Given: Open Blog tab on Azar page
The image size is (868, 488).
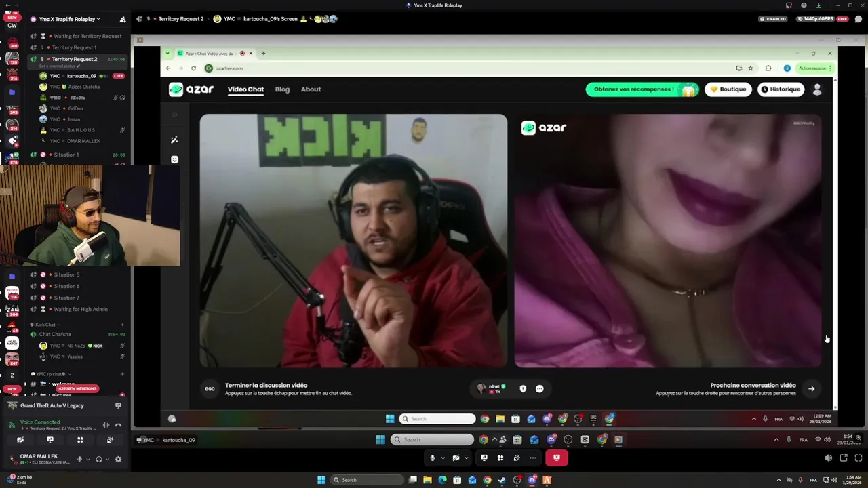Looking at the screenshot, I should pyautogui.click(x=282, y=89).
